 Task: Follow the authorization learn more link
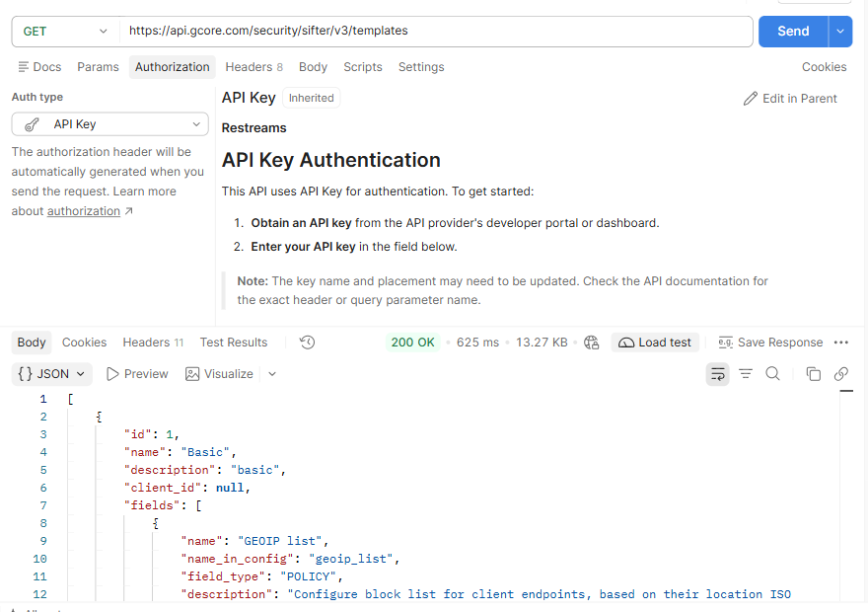tap(84, 211)
